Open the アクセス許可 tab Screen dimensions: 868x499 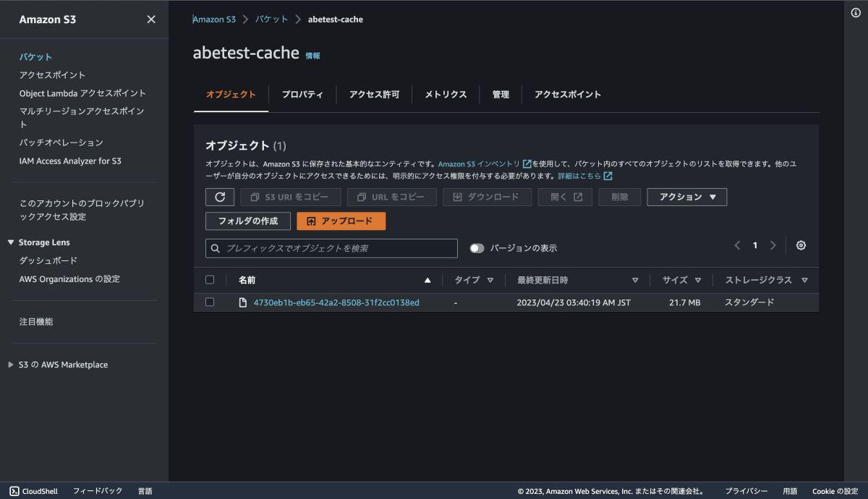tap(374, 95)
